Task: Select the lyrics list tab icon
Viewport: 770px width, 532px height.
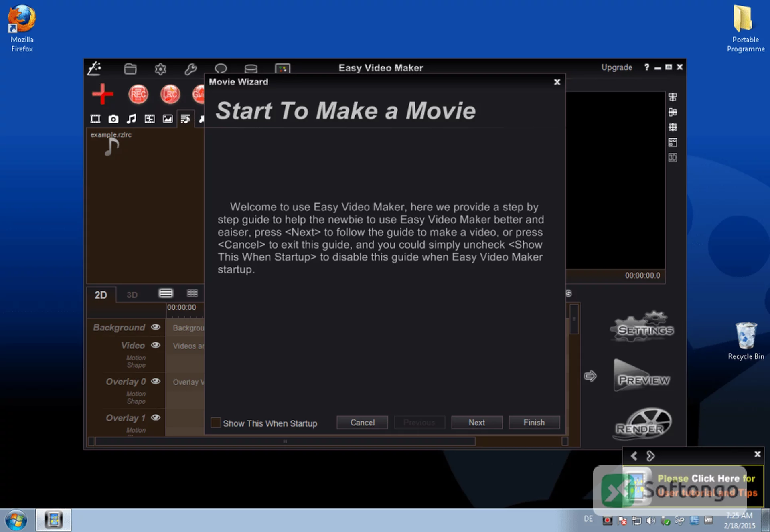Action: [185, 119]
